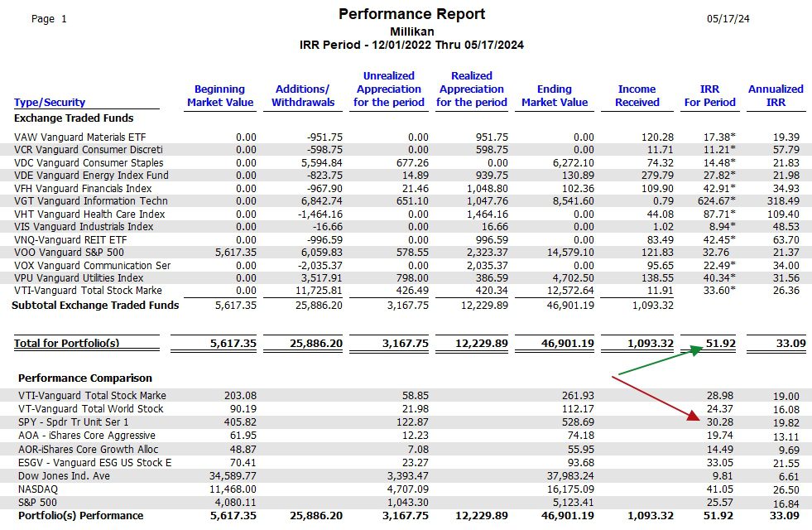Select the VOO Vanguard S&P 500 row

(x=406, y=253)
